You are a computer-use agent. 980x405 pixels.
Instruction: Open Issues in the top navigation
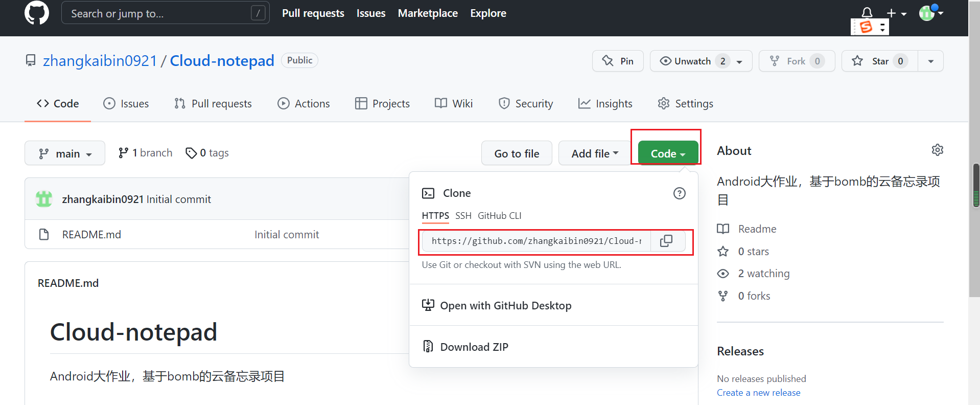(371, 13)
